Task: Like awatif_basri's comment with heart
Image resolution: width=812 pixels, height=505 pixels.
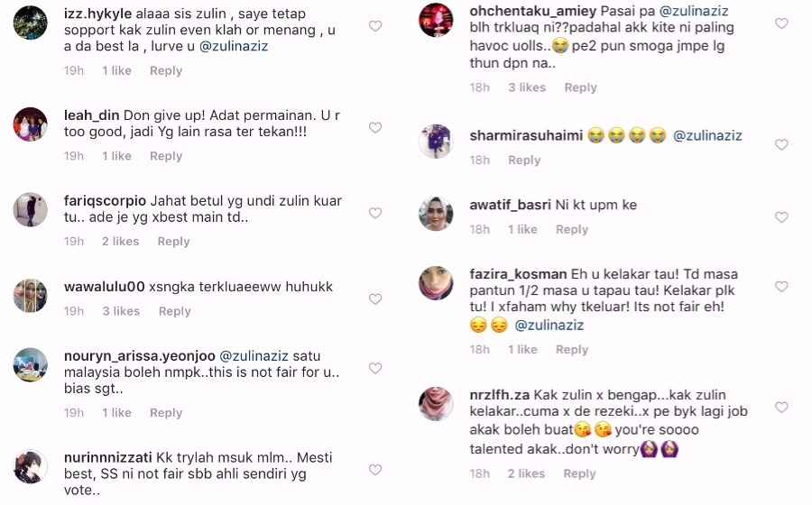Action: 781,217
